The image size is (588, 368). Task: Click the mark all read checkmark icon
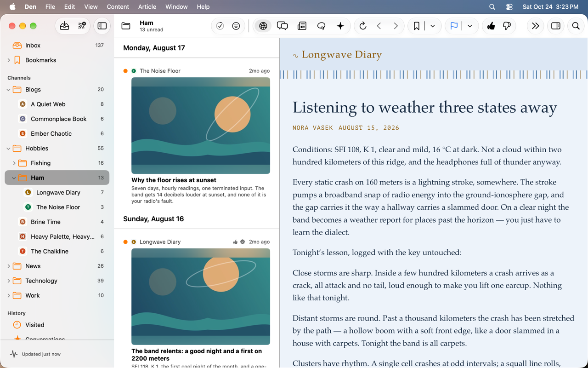coord(220,26)
